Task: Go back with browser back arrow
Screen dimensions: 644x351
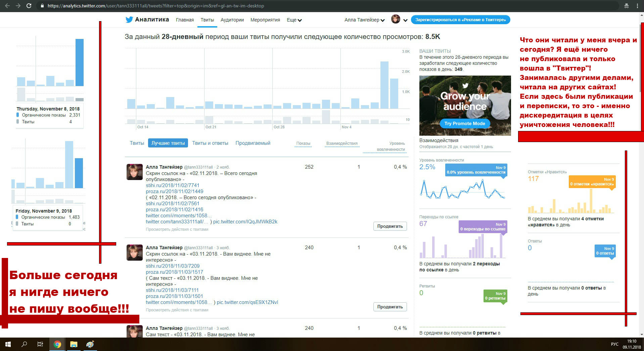Action: pos(7,6)
